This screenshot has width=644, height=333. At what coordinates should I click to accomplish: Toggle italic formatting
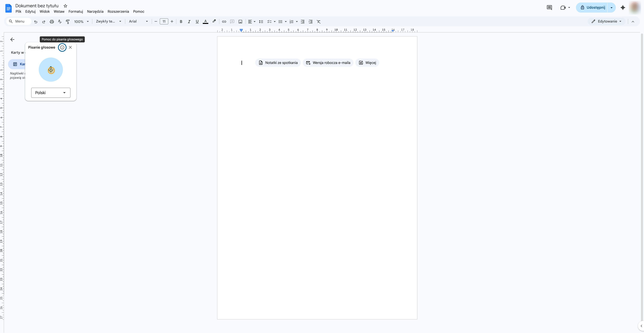(189, 22)
